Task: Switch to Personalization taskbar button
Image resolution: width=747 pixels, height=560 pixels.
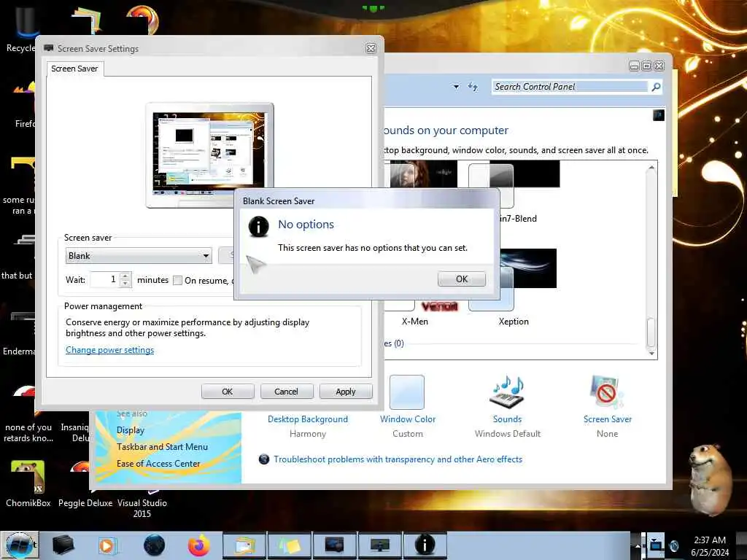Action: pos(334,545)
